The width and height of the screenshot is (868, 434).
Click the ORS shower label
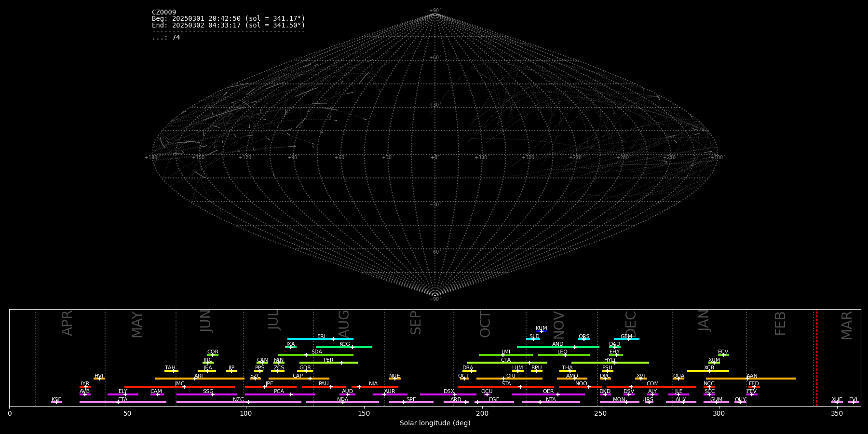(x=584, y=337)
